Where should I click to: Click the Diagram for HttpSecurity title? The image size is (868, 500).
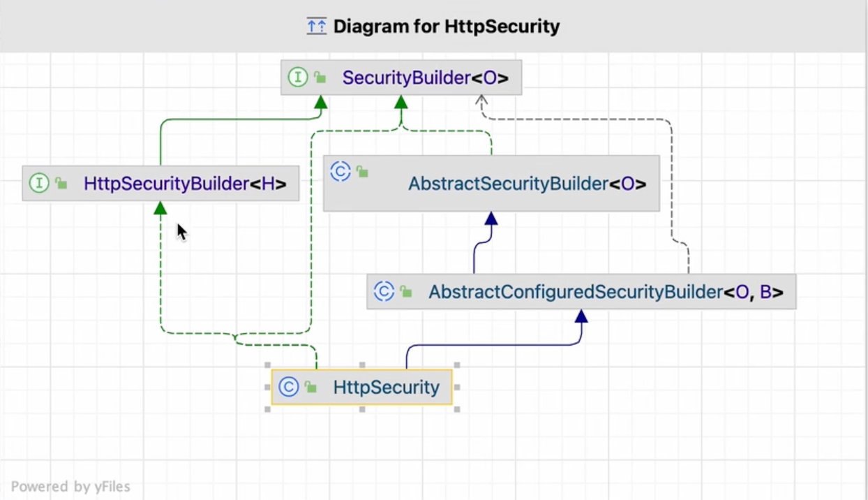point(446,27)
